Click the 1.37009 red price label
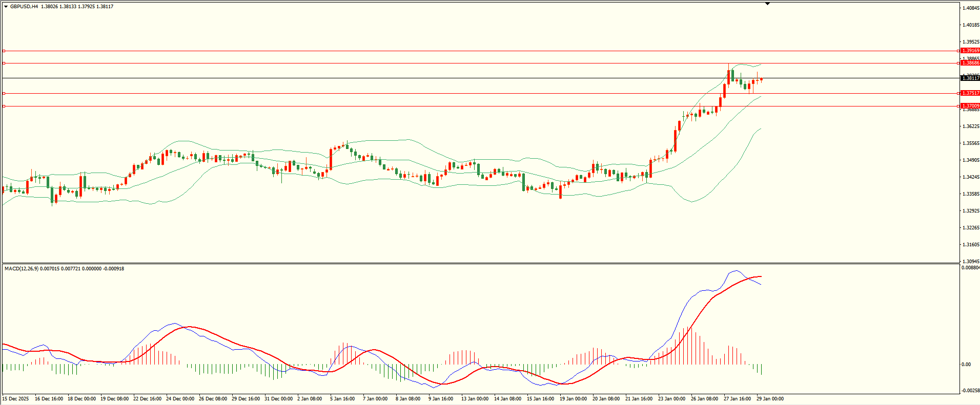The image size is (980, 405). 970,106
